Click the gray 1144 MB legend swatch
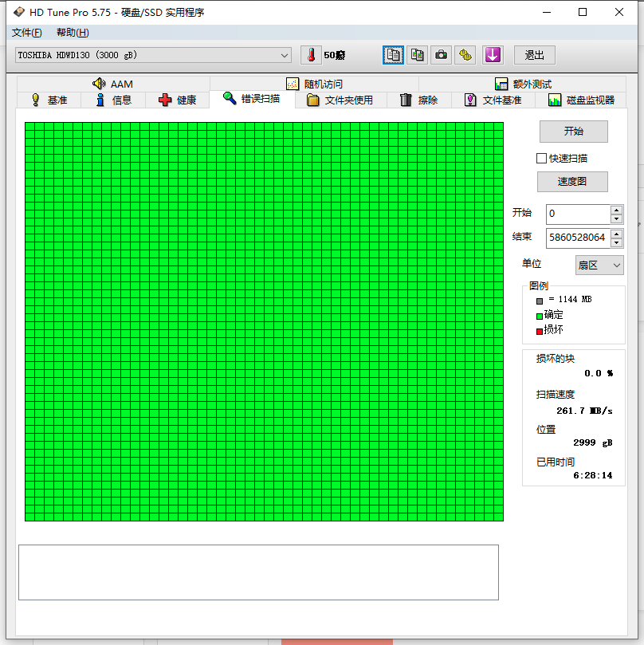 point(539,301)
